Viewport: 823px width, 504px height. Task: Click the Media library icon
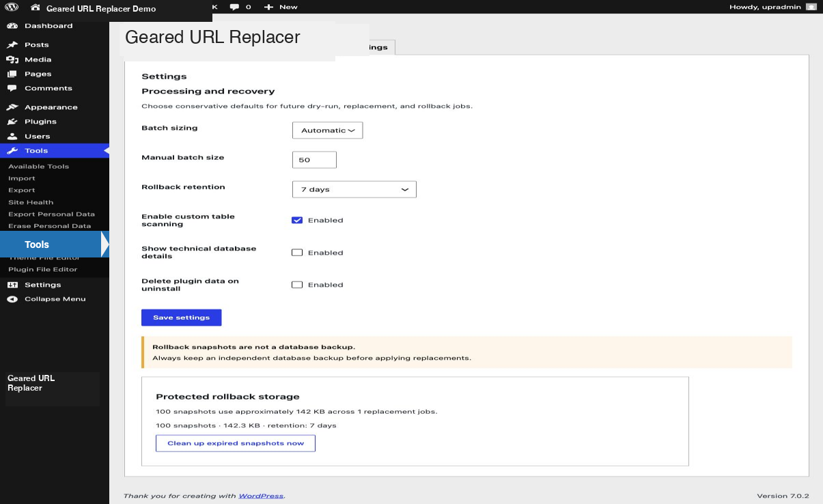12,59
